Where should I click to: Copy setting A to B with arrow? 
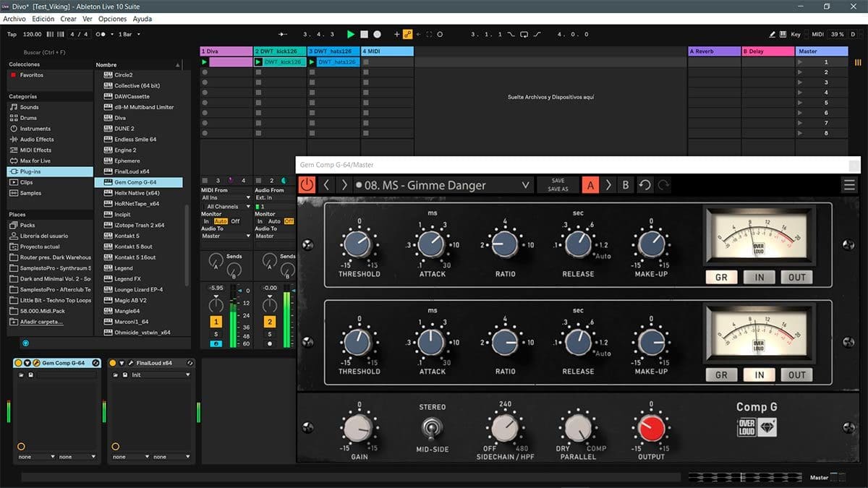pyautogui.click(x=608, y=185)
